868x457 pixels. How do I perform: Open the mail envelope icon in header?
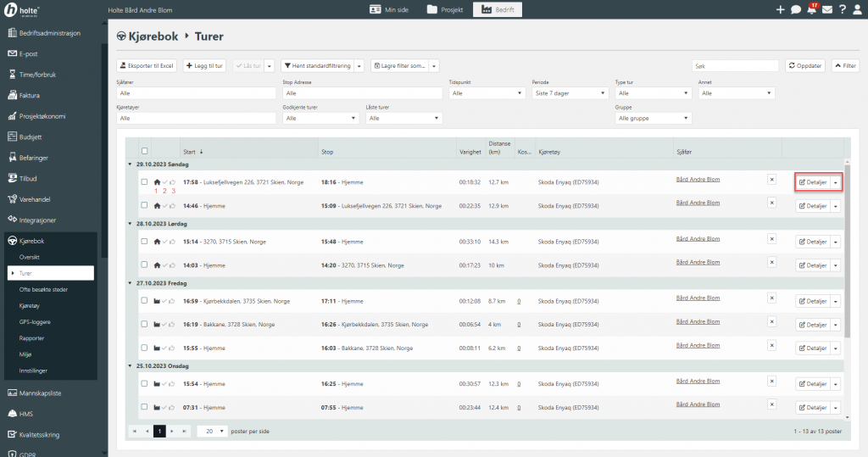(x=826, y=9)
